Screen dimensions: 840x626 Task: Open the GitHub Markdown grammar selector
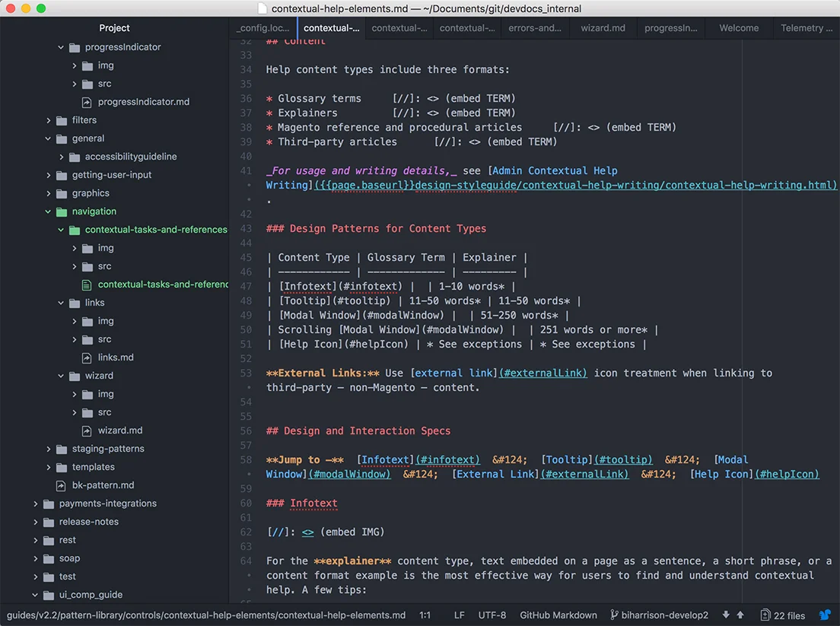point(558,615)
